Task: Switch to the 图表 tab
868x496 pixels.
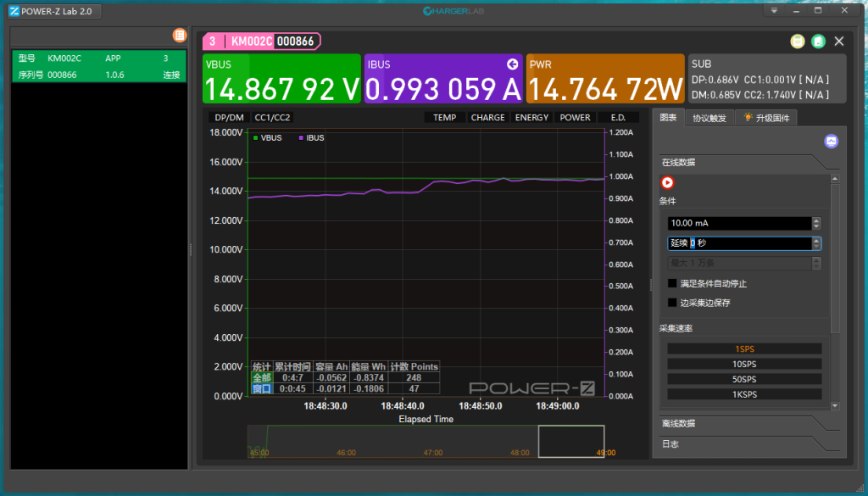Action: [x=668, y=118]
